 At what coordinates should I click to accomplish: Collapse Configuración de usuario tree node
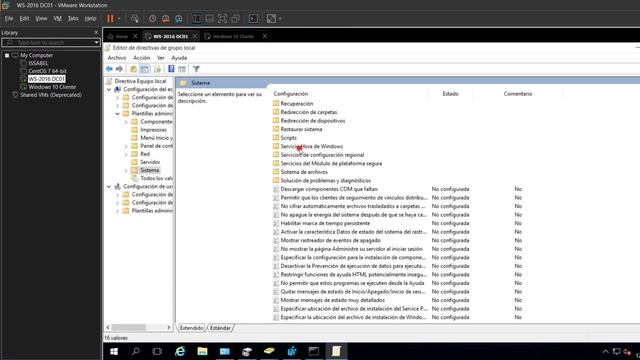(109, 187)
